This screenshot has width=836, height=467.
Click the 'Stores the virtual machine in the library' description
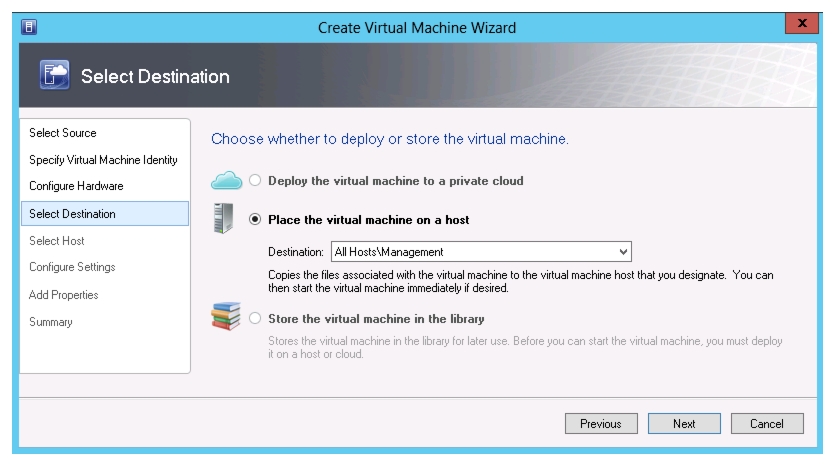point(525,348)
